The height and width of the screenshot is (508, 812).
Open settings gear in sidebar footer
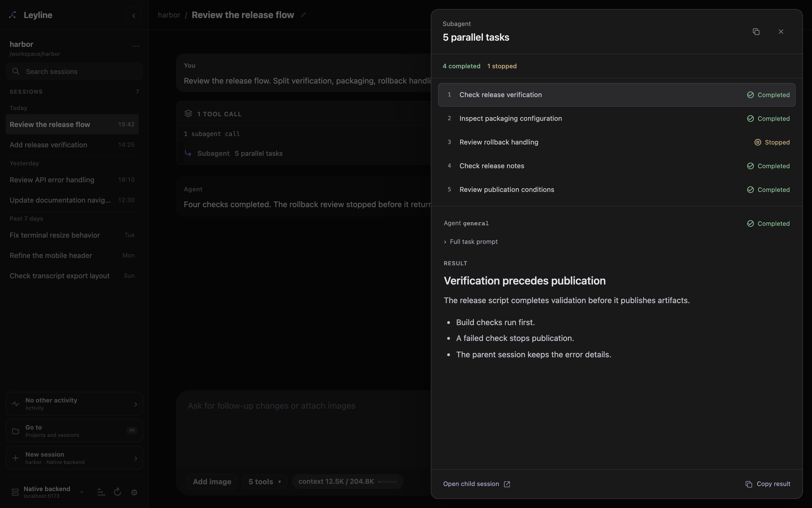134,492
